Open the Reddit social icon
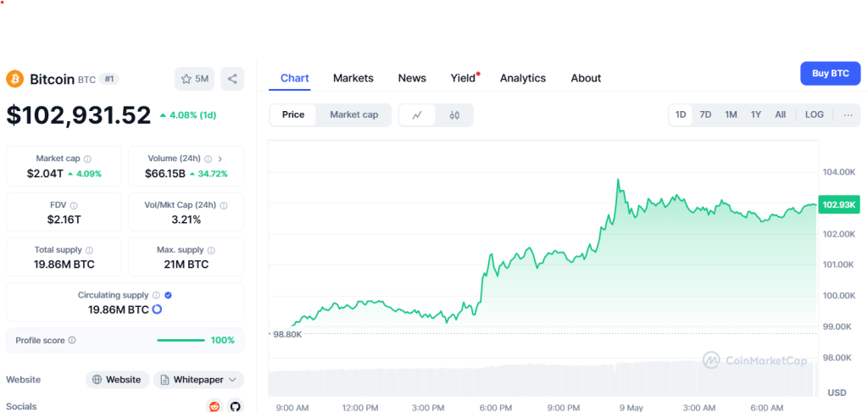Viewport: 868px width, 412px height. [214, 406]
